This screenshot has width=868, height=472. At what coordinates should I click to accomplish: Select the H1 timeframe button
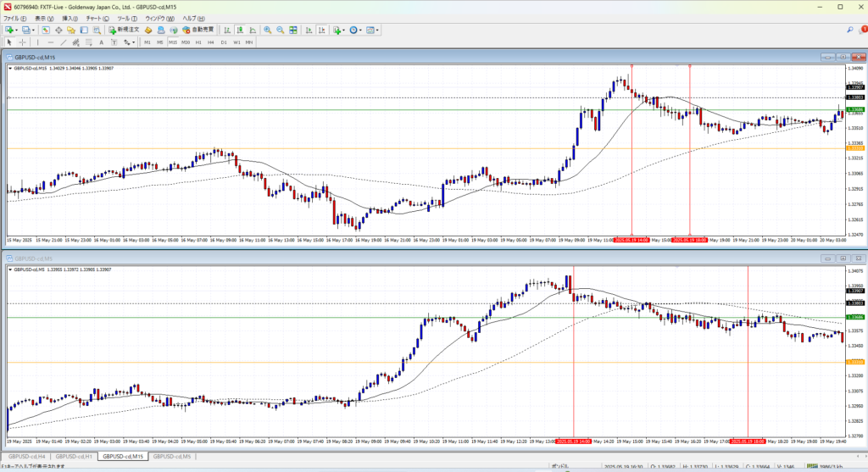point(198,42)
